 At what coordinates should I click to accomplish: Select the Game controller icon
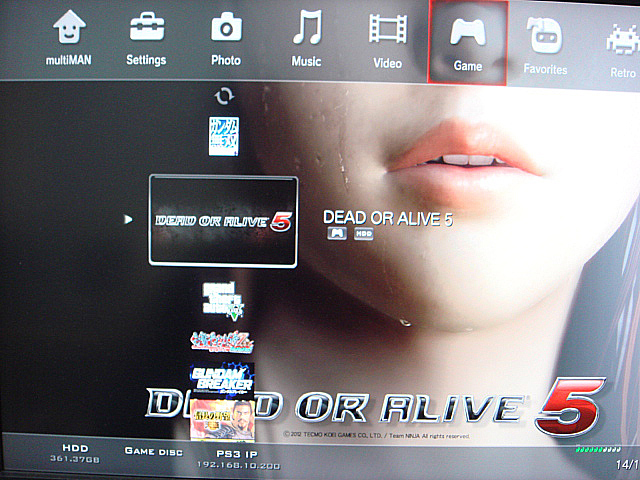pos(468,32)
